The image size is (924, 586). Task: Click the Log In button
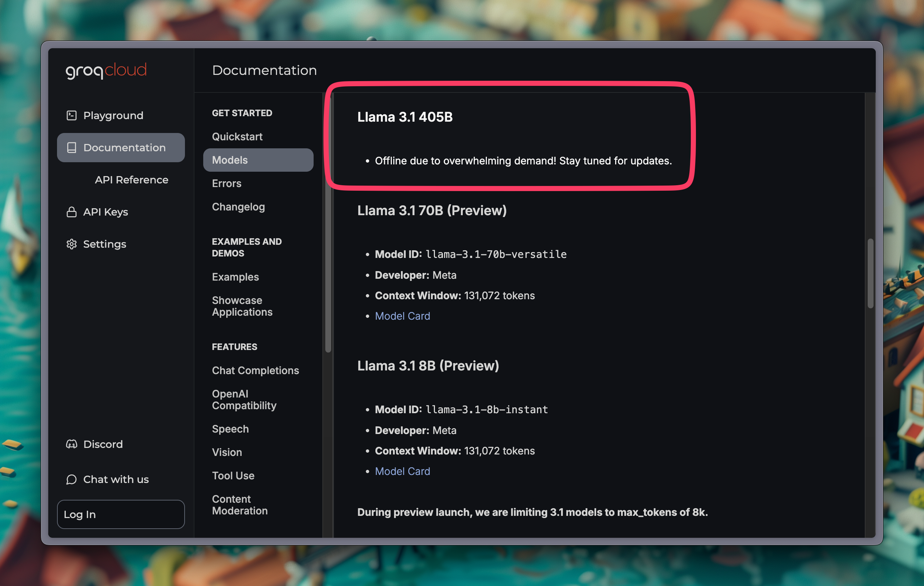click(x=121, y=514)
